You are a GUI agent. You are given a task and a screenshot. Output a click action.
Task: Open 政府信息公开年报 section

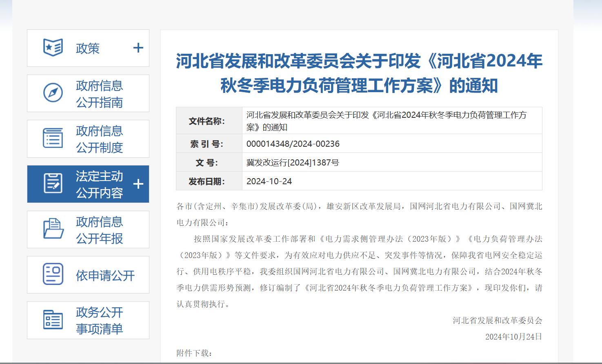click(88, 229)
